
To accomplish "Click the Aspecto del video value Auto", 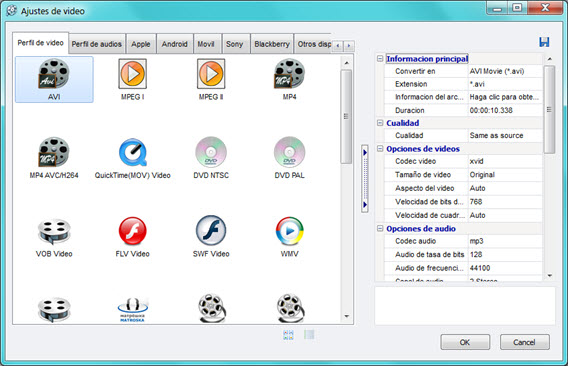I will pyautogui.click(x=505, y=188).
